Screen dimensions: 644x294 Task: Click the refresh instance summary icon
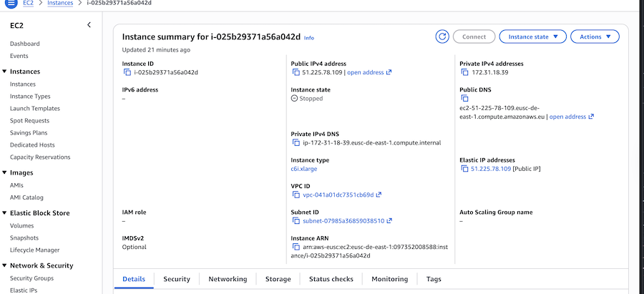[442, 36]
